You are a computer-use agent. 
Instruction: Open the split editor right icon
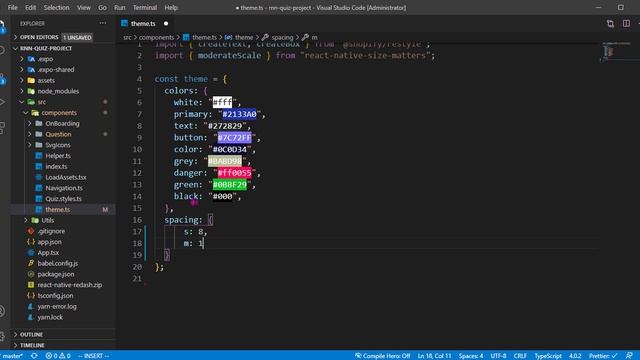pos(626,24)
